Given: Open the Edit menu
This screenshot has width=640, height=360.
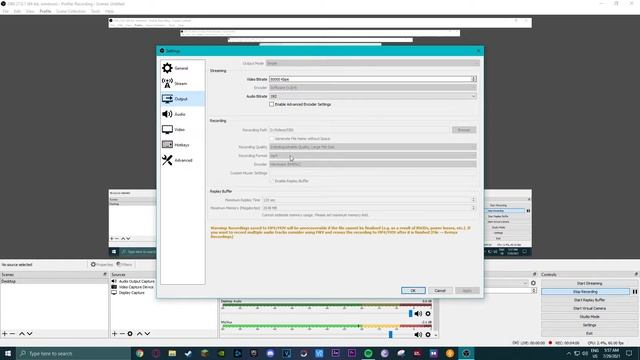Looking at the screenshot, I should point(17,11).
